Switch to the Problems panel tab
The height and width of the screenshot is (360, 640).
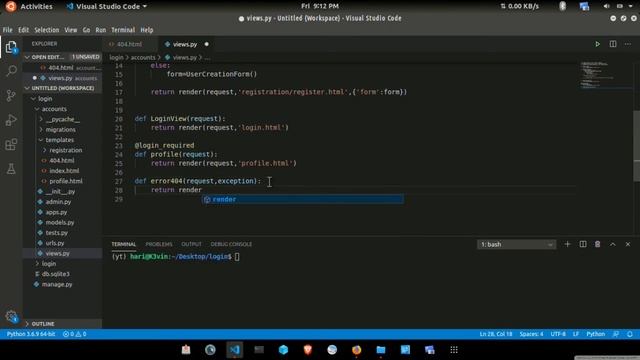[159, 244]
